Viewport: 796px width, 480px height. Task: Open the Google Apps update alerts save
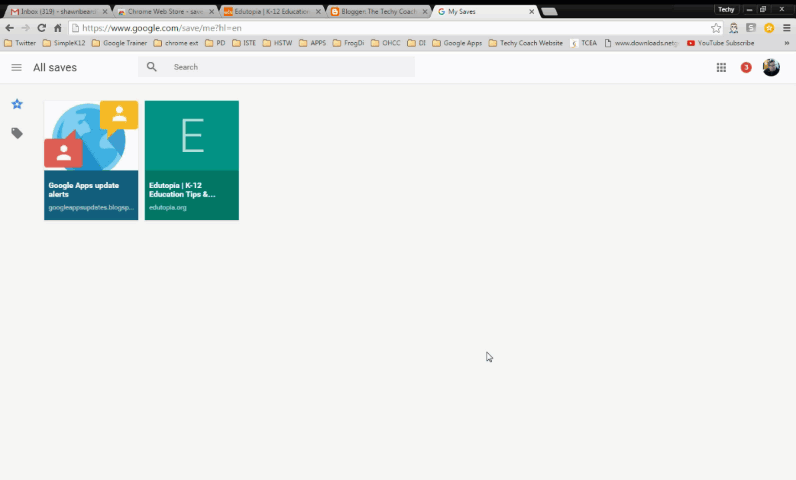(x=91, y=160)
